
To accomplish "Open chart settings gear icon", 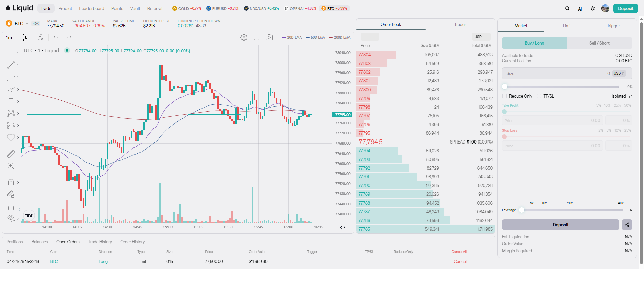I will tap(244, 37).
